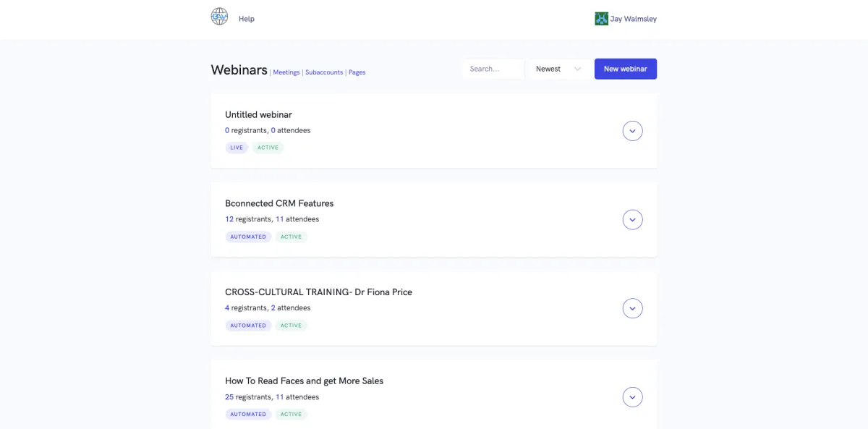Open the Newest sort dropdown
This screenshot has height=429, width=868.
tap(558, 69)
